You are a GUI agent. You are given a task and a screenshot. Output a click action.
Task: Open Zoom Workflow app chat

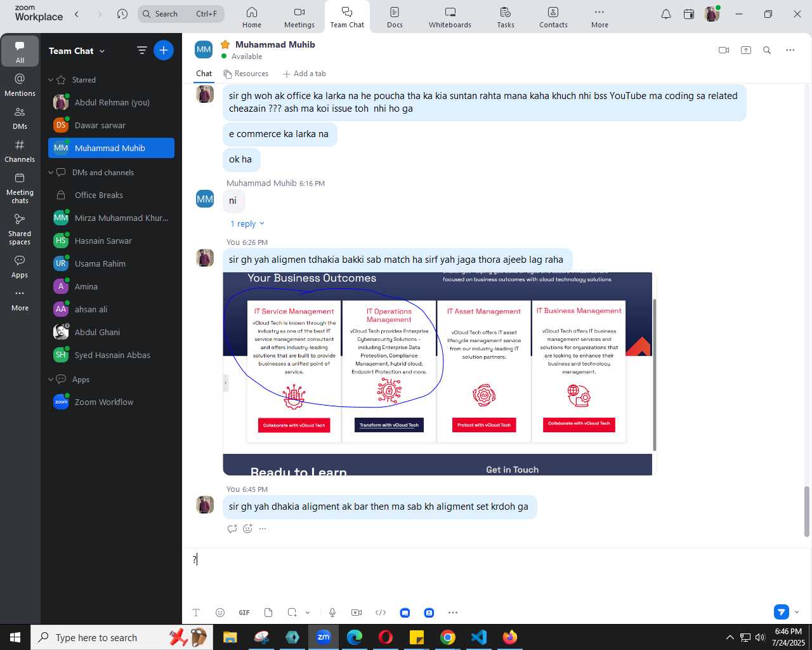[x=111, y=402]
